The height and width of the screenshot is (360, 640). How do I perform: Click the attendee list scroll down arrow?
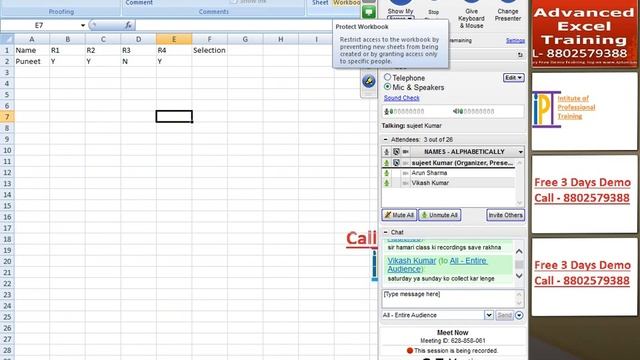[520, 203]
